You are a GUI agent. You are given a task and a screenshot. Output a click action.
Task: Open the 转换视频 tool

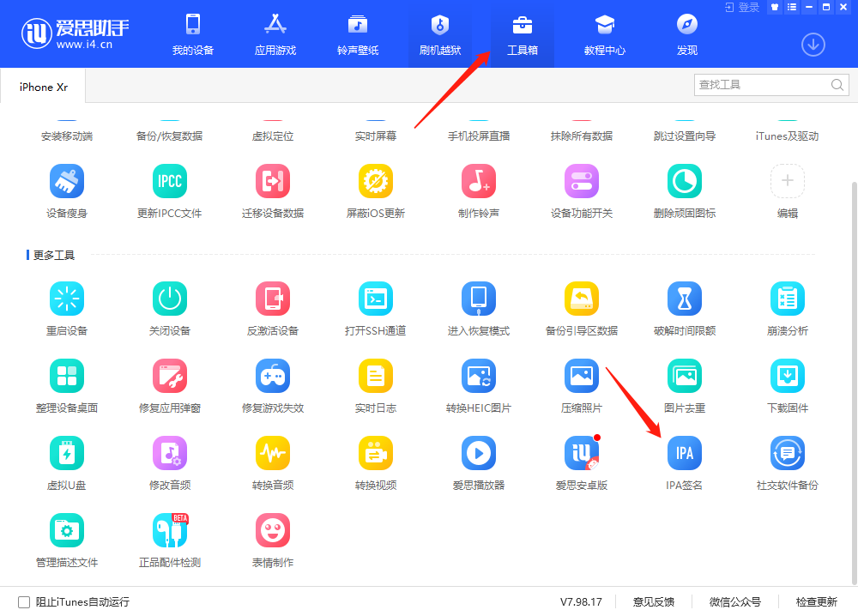376,453
